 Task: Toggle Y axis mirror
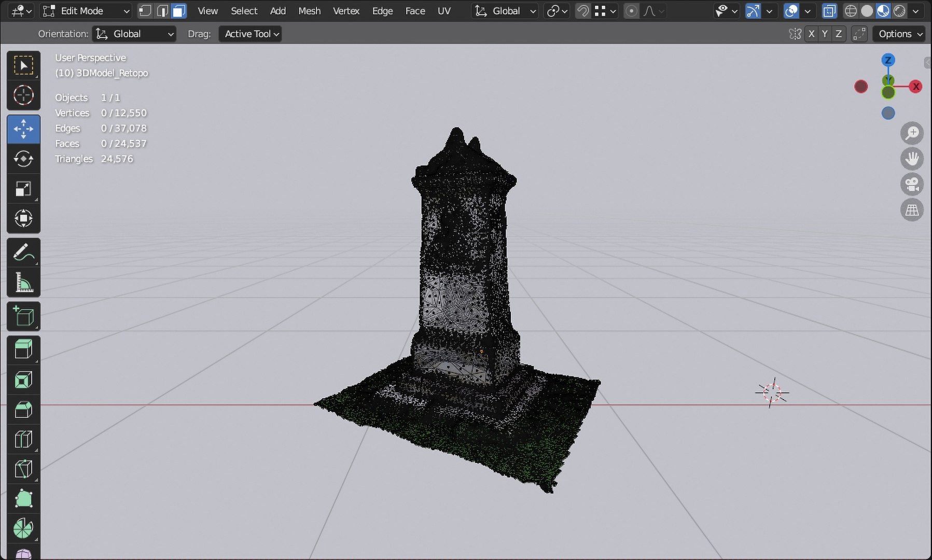pos(825,34)
